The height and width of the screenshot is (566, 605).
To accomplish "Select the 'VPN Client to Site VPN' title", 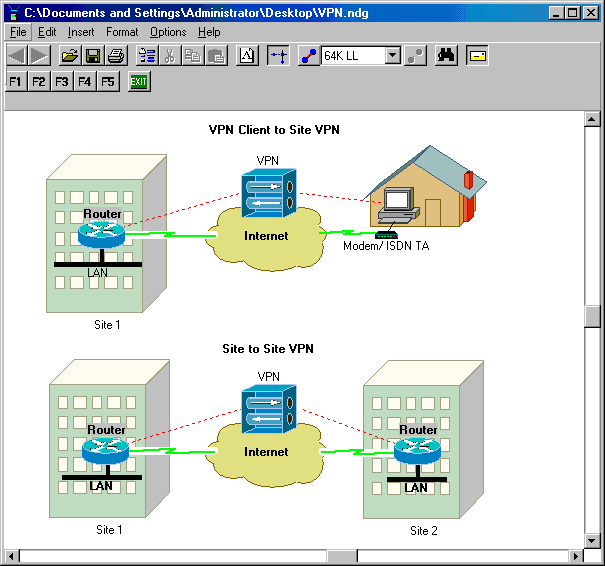I will click(x=274, y=130).
